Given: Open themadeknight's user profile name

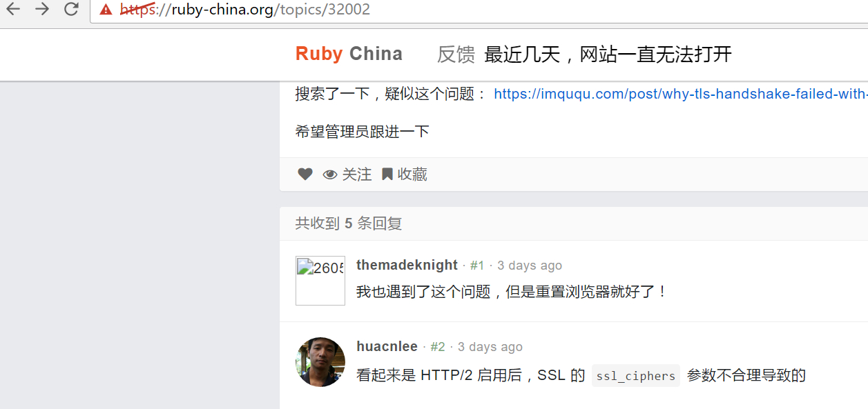Looking at the screenshot, I should 407,265.
